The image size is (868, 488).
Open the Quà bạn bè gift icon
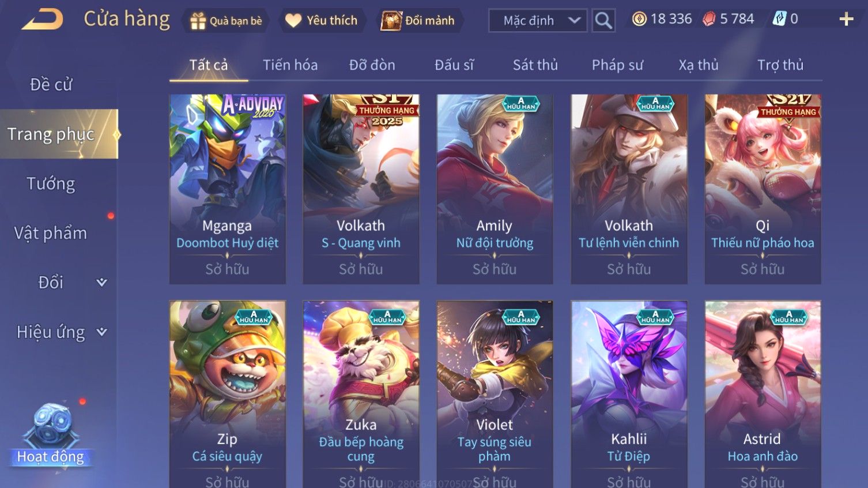pos(198,21)
